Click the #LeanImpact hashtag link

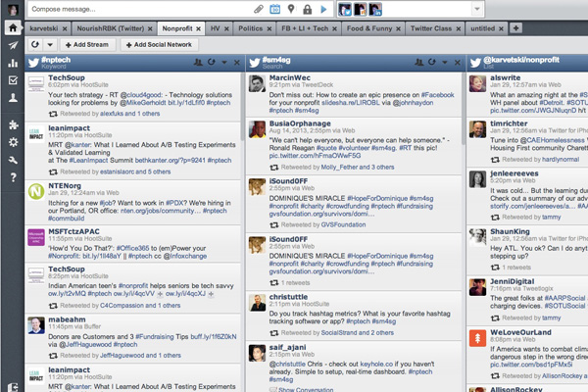tap(87, 160)
